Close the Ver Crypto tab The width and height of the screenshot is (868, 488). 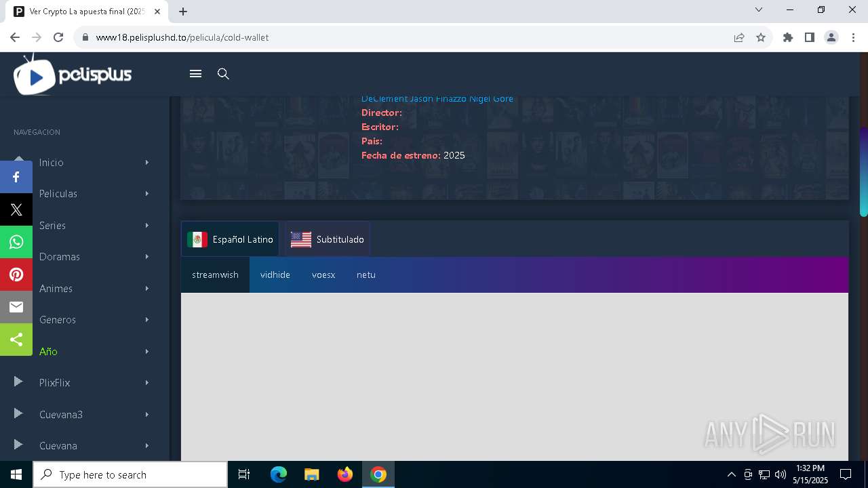click(x=158, y=12)
